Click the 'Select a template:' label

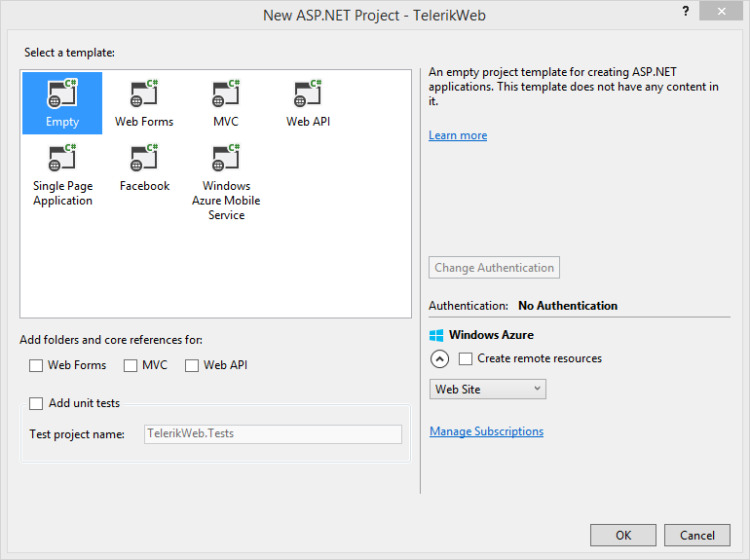click(x=70, y=53)
